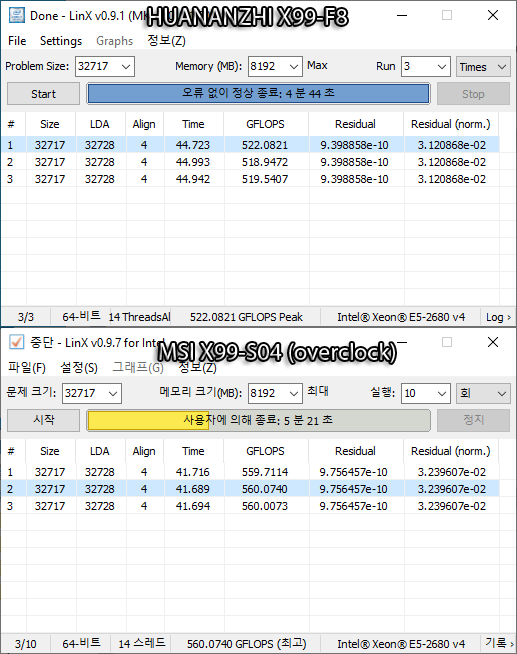This screenshot has height=654, width=517.
Task: Click Time column header in top table
Action: click(x=193, y=124)
